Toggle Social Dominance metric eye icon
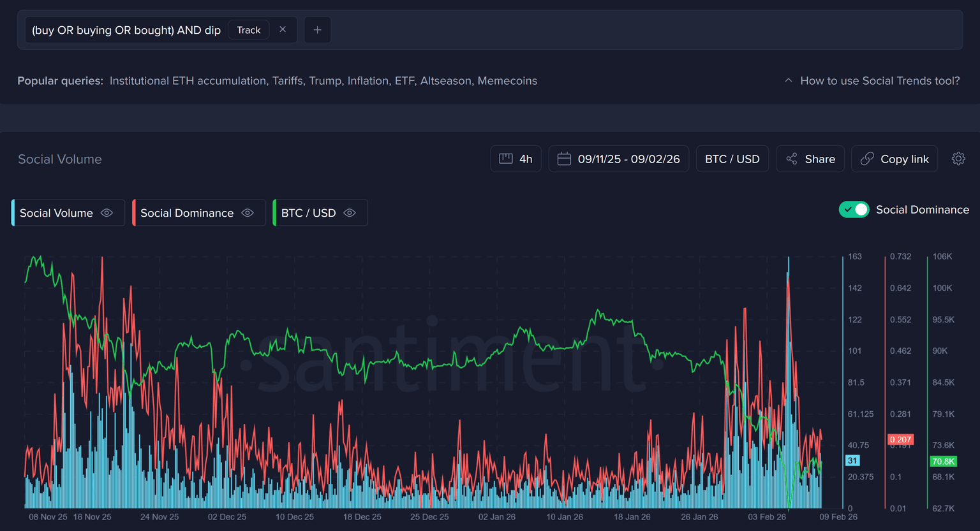 248,213
